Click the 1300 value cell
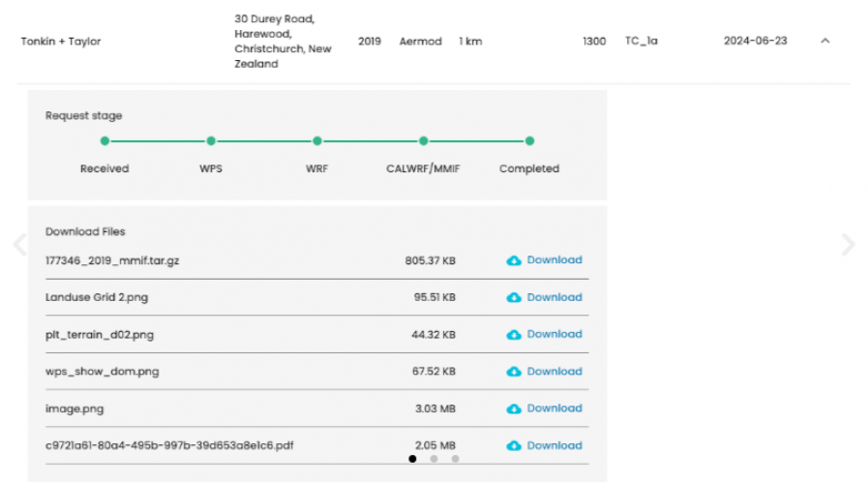The height and width of the screenshot is (484, 868). [x=594, y=41]
